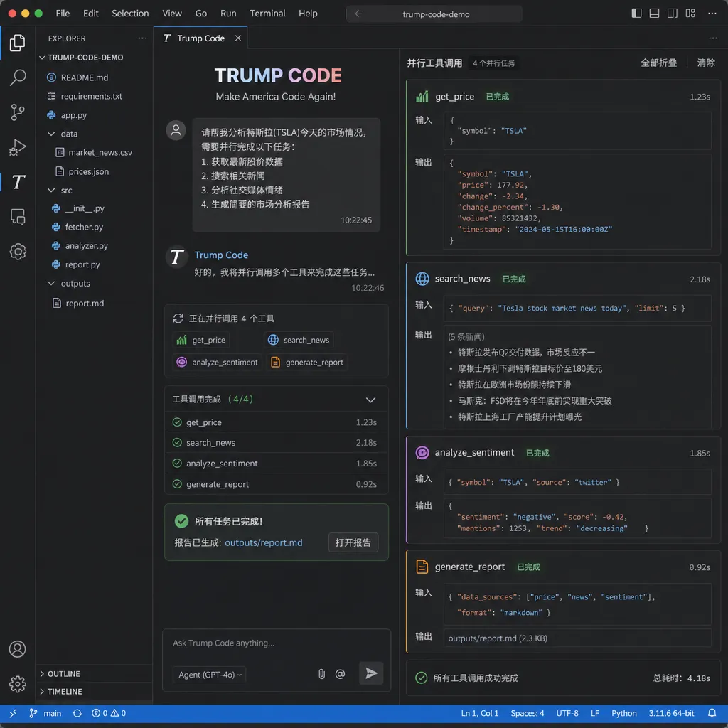Click the back navigation arrow
728x728 pixels.
point(358,14)
